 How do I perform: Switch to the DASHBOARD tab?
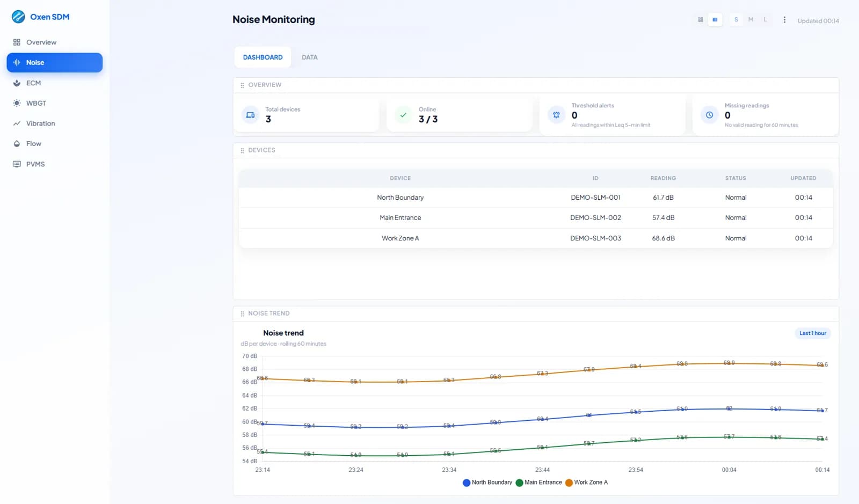pyautogui.click(x=263, y=57)
